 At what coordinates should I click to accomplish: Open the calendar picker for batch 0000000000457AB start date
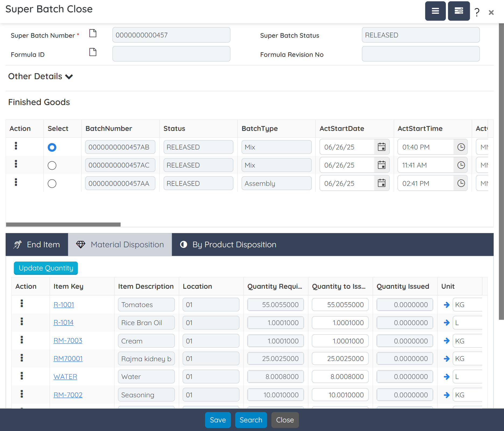click(x=381, y=147)
